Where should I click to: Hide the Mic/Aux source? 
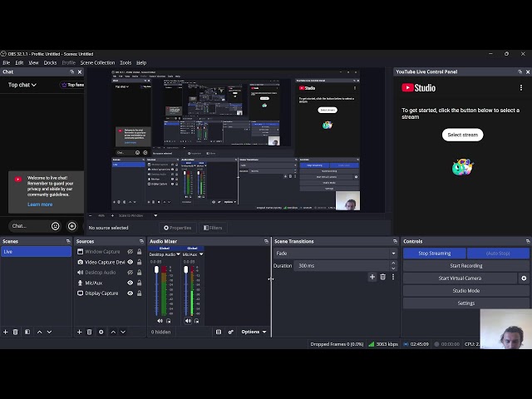click(x=130, y=283)
